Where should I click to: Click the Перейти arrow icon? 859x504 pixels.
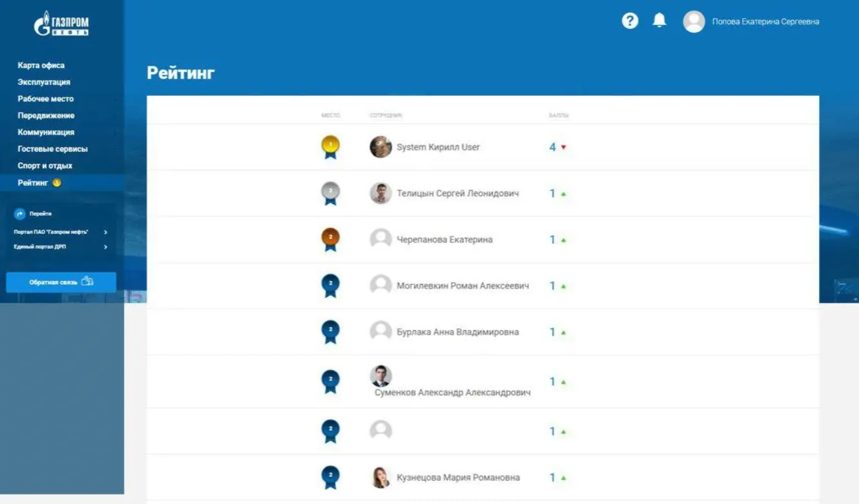(20, 214)
